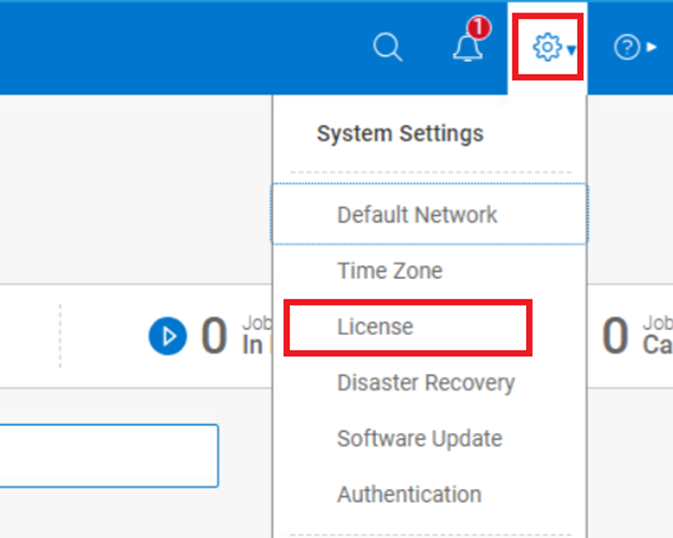
Task: Choose License in the settings menu
Action: 375,326
